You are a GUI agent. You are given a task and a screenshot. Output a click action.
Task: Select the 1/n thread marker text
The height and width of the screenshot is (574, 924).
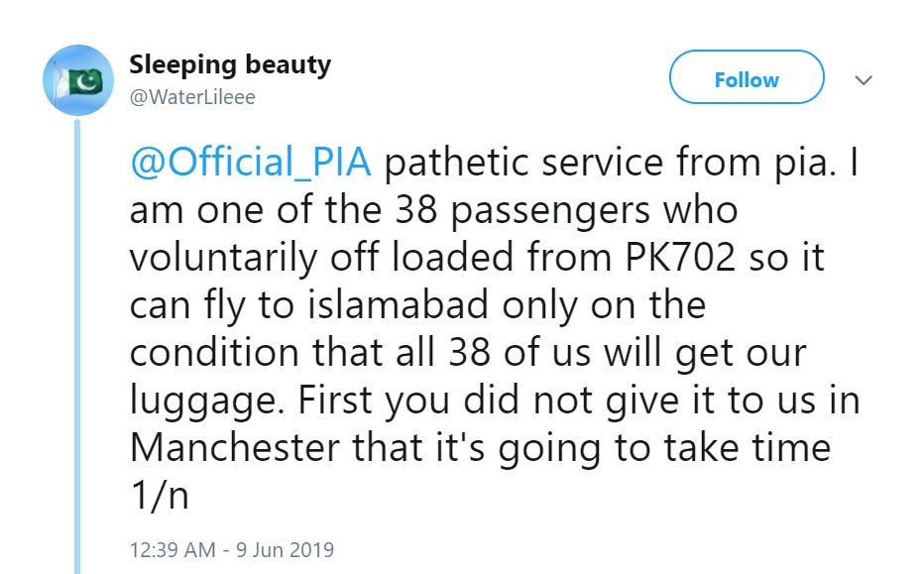pos(158,495)
